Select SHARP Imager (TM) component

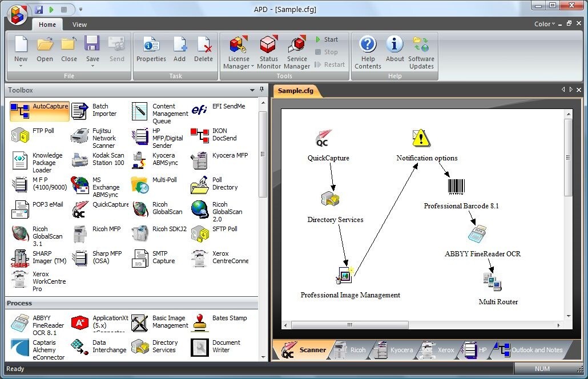click(39, 257)
